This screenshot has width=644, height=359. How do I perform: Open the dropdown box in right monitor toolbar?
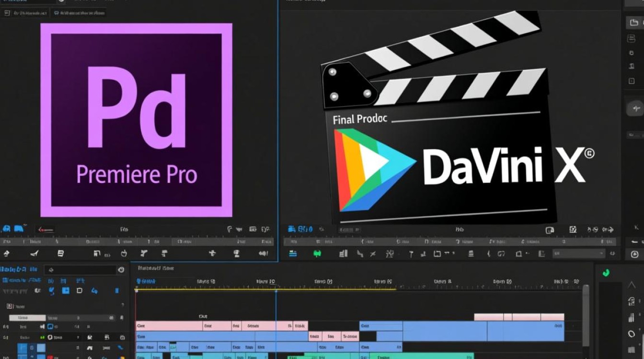579,254
